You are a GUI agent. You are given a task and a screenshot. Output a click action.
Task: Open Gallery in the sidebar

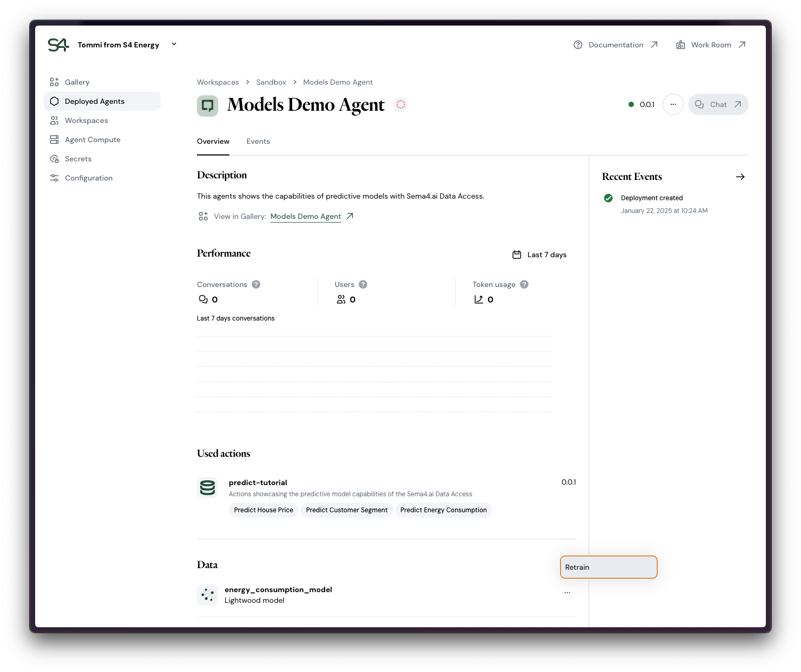point(102,82)
